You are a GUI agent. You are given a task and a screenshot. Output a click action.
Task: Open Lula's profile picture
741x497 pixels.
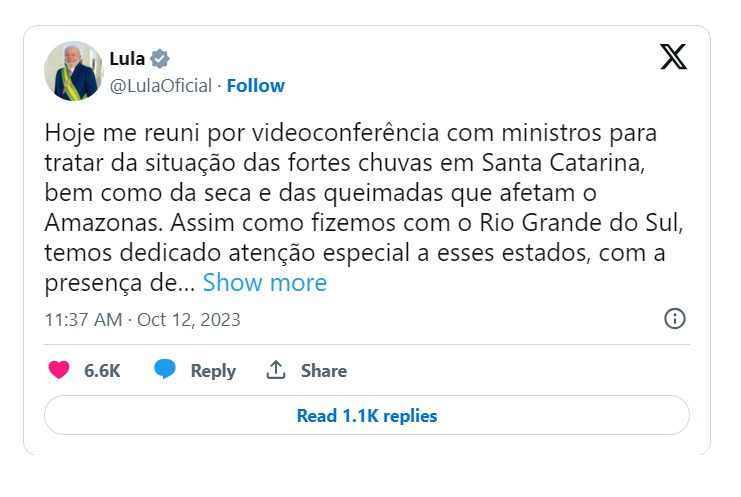click(x=73, y=71)
